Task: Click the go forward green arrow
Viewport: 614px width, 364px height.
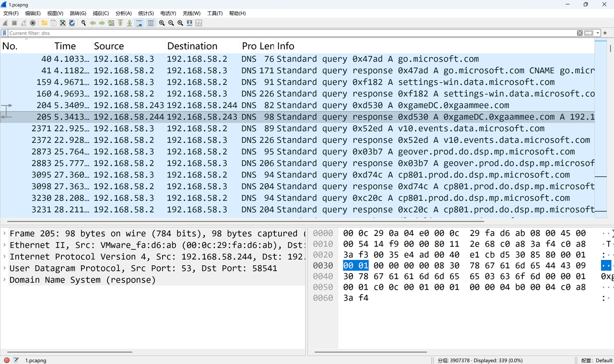Action: [102, 23]
